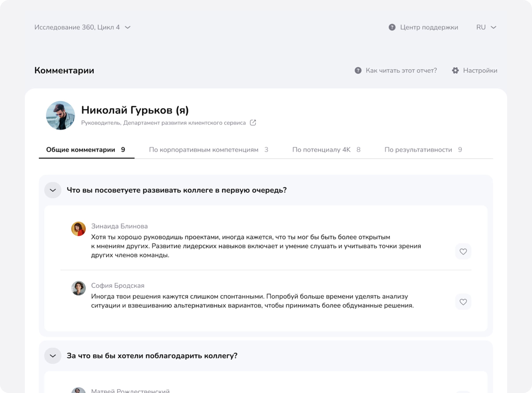This screenshot has height=393, width=532.
Task: Click the question За что вы бы хотели поблагодарить коллегу
Action: (152, 356)
